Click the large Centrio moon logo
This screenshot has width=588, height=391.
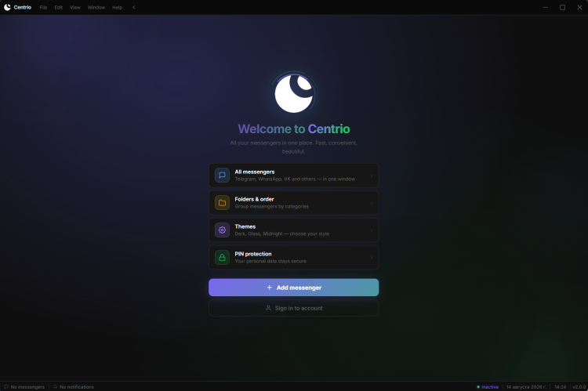[x=294, y=94]
